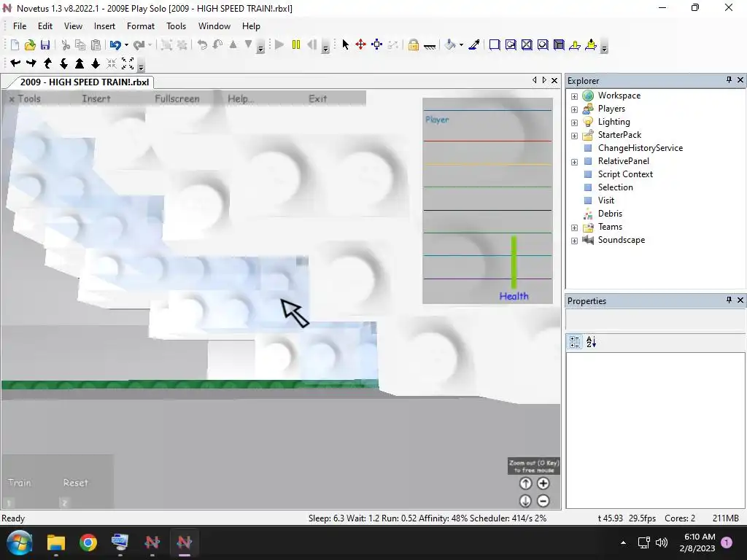
Task: Select the dark Universal surface tool
Action: 559,44
